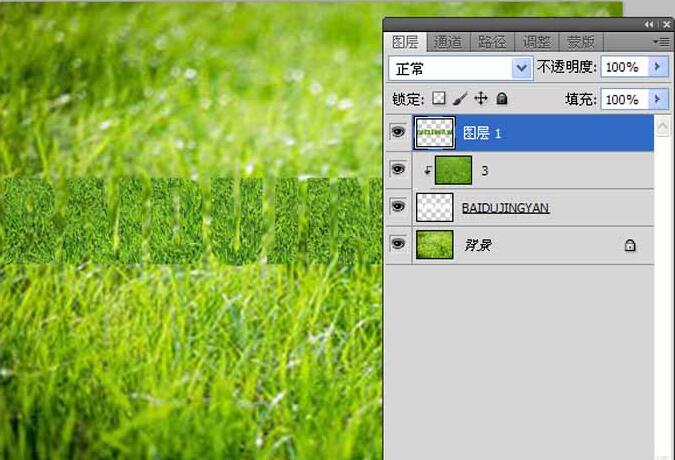Hide the BAIDUJINGYAN text layer

pos(398,207)
